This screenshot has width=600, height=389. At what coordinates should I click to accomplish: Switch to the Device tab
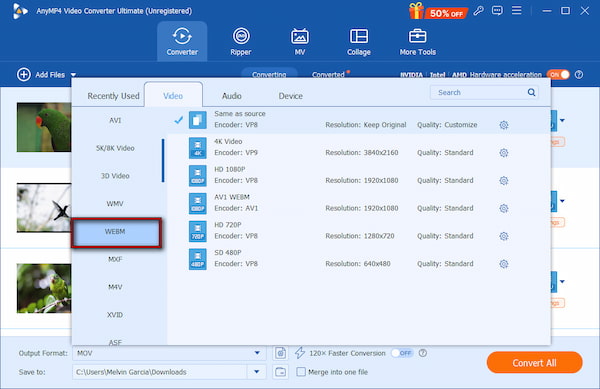click(290, 96)
